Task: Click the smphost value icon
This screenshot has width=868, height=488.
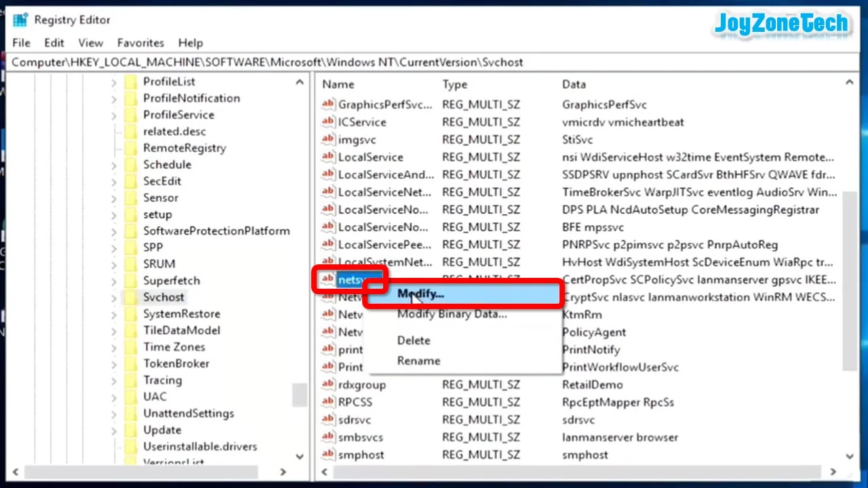Action: (x=328, y=455)
